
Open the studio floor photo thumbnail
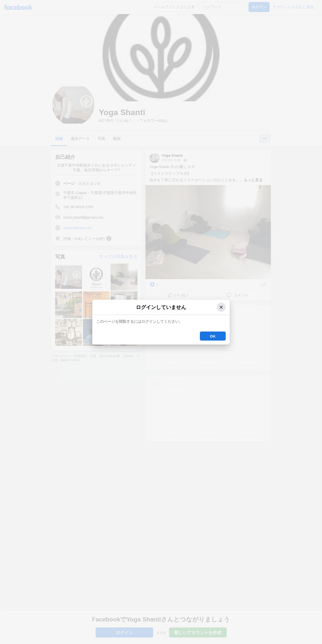(124, 277)
